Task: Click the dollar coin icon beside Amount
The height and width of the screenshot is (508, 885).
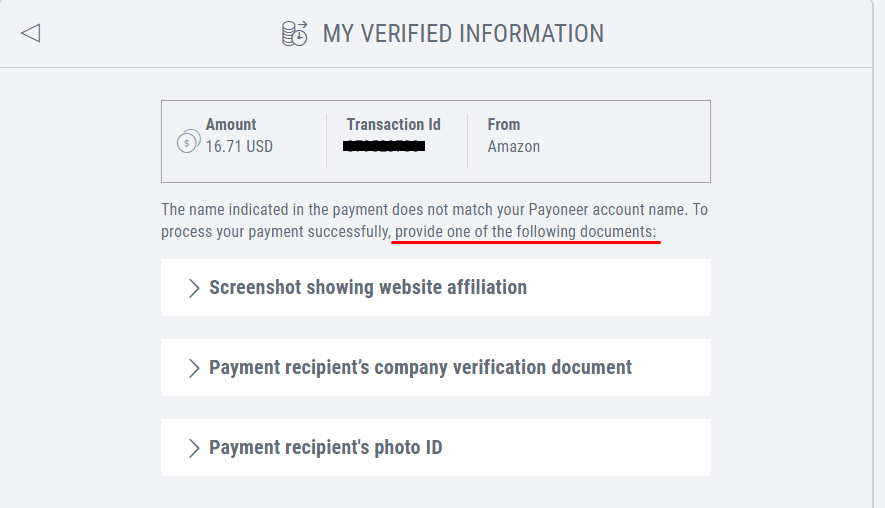Action: [188, 141]
